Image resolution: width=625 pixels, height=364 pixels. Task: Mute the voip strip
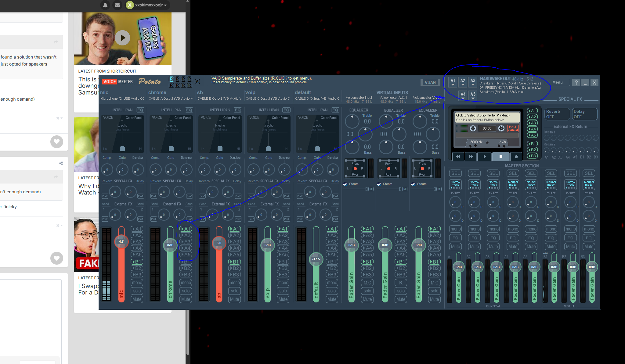pyautogui.click(x=283, y=299)
